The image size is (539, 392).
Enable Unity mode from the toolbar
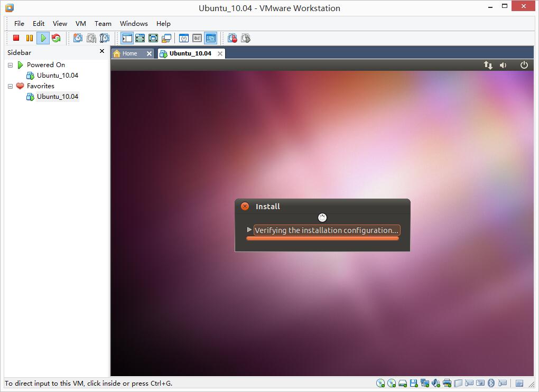pos(166,38)
